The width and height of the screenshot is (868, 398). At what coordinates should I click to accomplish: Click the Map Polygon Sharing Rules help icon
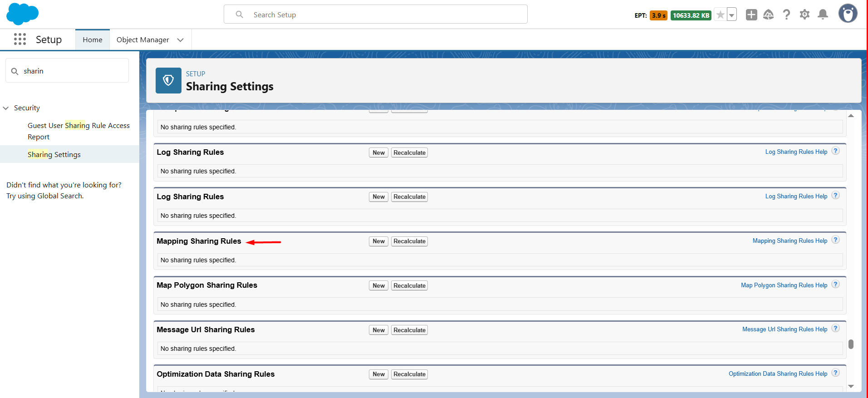point(835,285)
